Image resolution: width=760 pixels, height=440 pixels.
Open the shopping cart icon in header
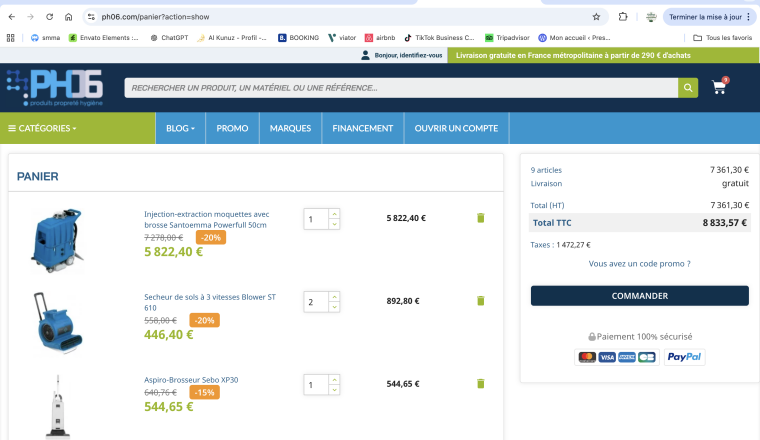click(x=719, y=87)
